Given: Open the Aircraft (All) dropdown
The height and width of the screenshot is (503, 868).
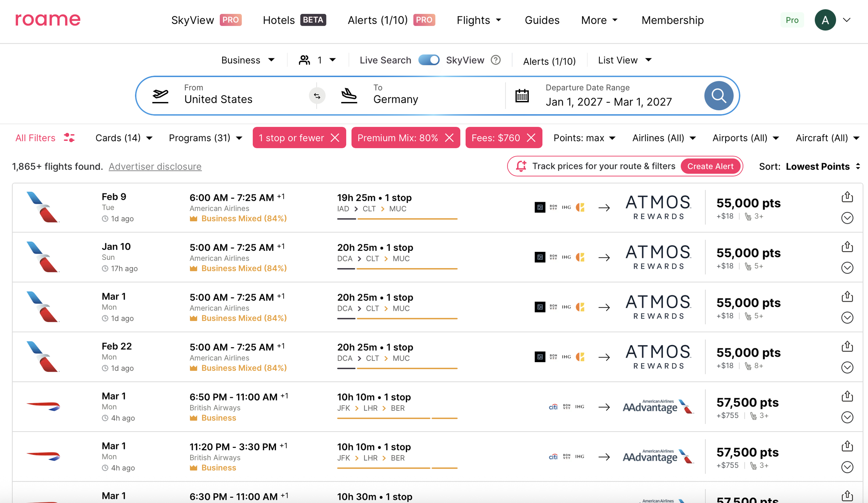Looking at the screenshot, I should click(x=828, y=138).
